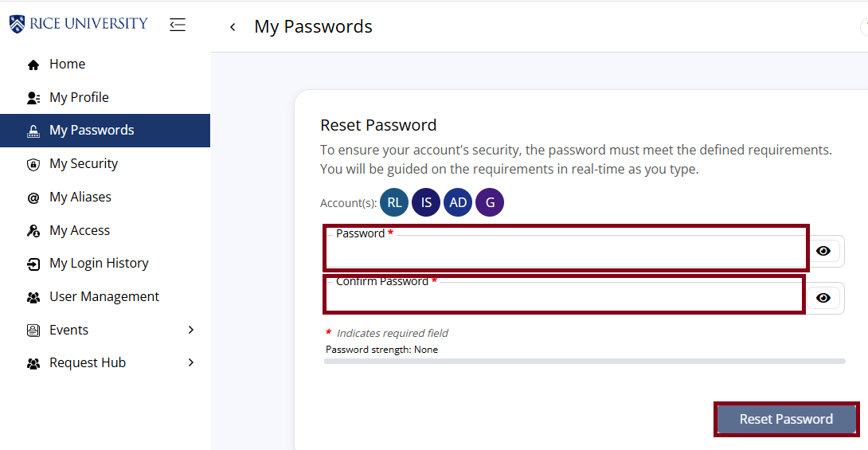Click the My Security shield icon
Image resolution: width=868 pixels, height=450 pixels.
pos(33,164)
